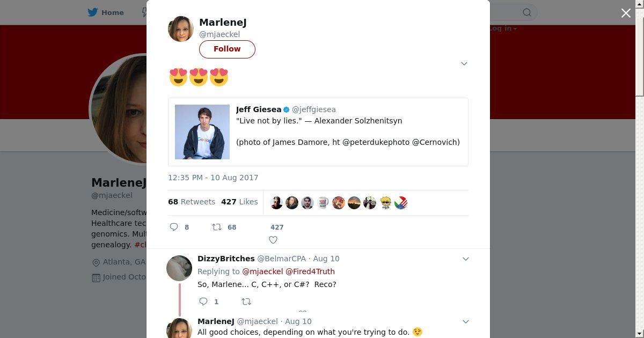Retweet DizzyBritches' reply

[246, 302]
